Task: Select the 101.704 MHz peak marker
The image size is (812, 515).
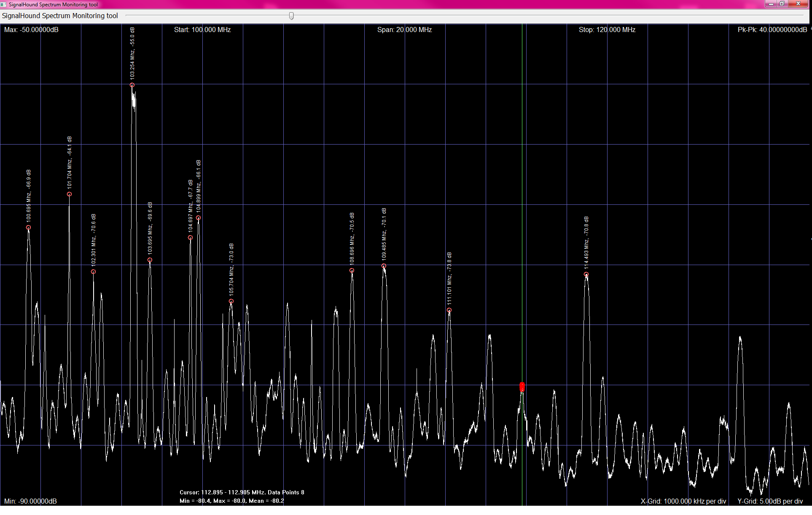Action: click(x=69, y=194)
